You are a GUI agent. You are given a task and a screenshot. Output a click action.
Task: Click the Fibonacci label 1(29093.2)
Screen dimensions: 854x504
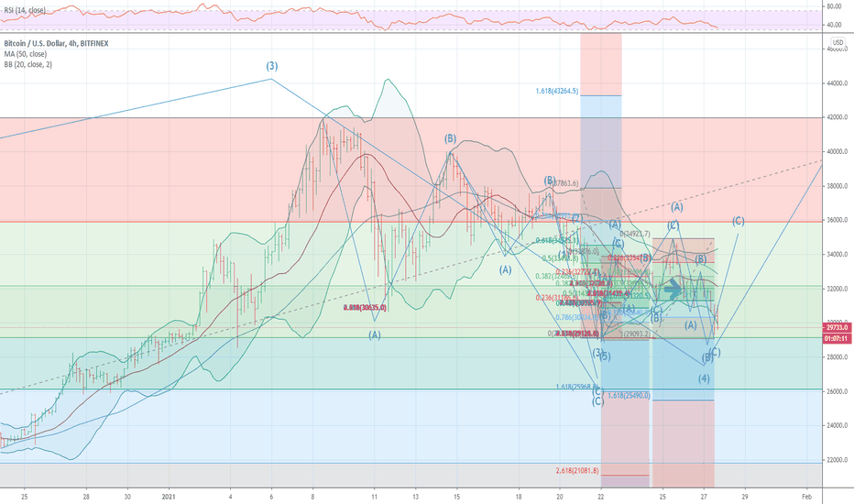point(636,334)
